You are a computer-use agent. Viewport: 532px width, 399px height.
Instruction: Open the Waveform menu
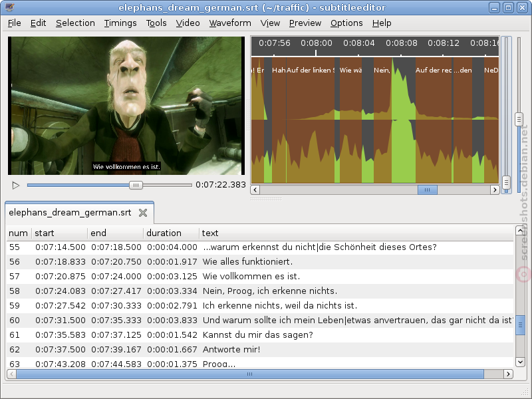tap(230, 23)
